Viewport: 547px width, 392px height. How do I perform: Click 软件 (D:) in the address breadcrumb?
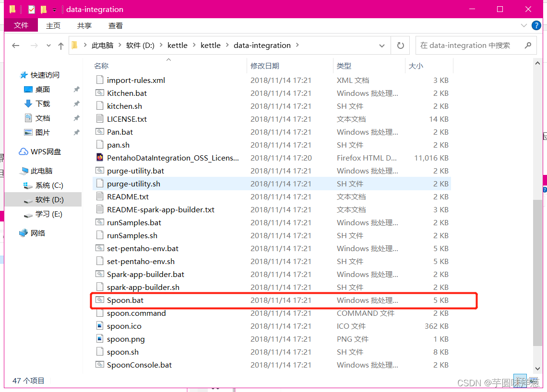pyautogui.click(x=140, y=46)
